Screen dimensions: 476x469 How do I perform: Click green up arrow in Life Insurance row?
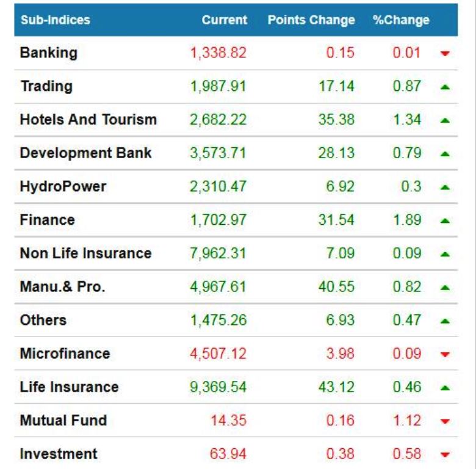coord(444,387)
